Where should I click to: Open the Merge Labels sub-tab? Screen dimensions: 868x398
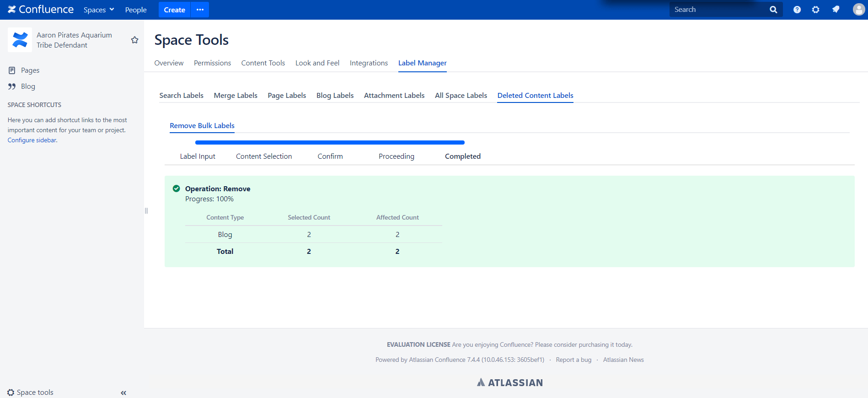(236, 96)
